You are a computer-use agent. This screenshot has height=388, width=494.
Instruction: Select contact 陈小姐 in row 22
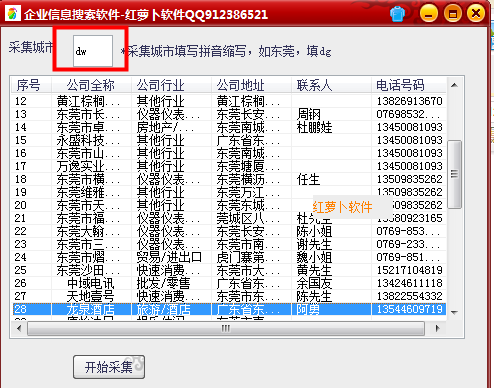point(314,231)
